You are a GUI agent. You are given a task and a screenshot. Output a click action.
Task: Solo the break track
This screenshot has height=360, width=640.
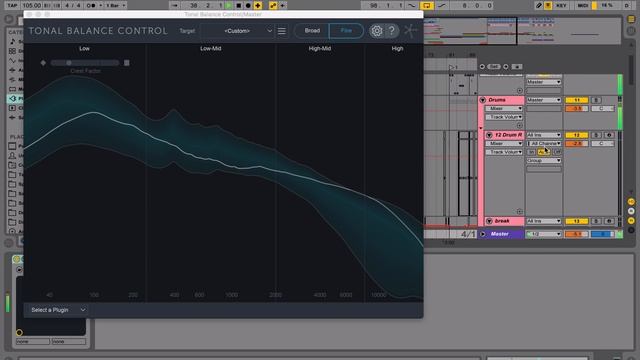coord(596,221)
